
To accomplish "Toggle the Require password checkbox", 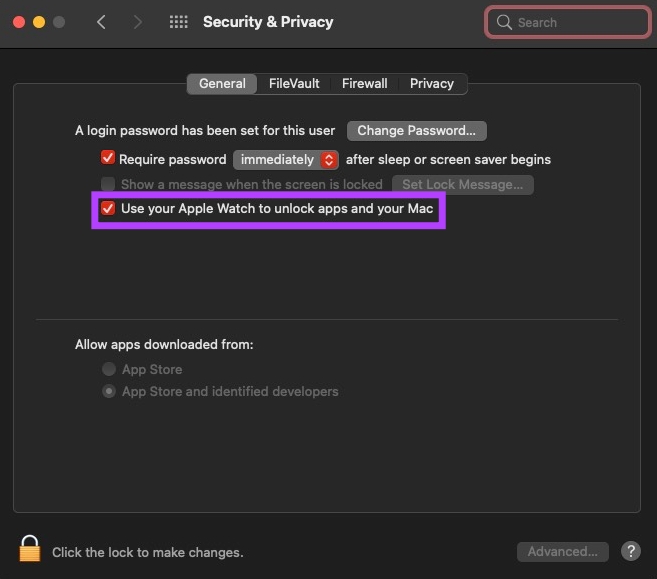I will pyautogui.click(x=108, y=158).
